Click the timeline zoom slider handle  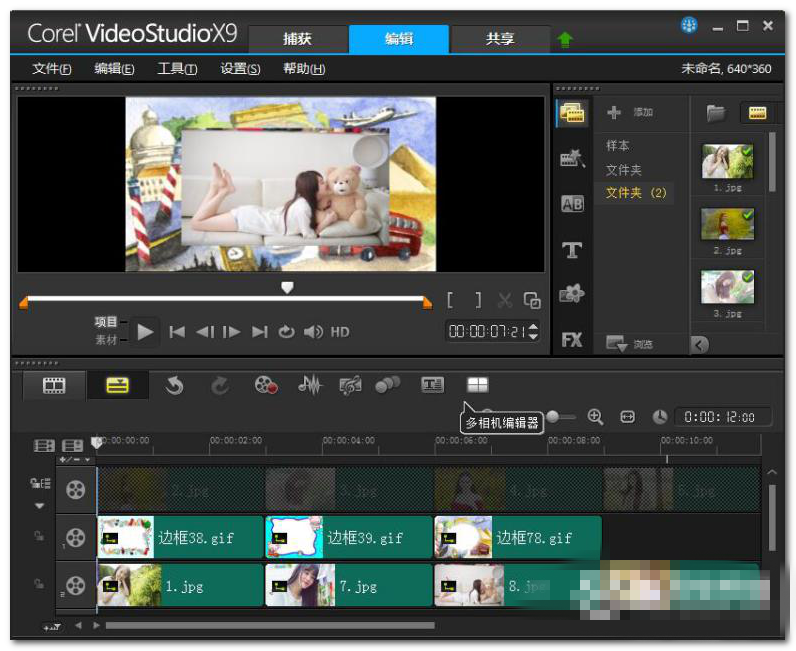(x=553, y=417)
